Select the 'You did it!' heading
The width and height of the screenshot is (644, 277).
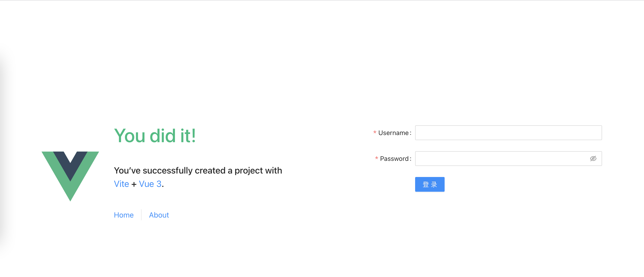point(155,136)
